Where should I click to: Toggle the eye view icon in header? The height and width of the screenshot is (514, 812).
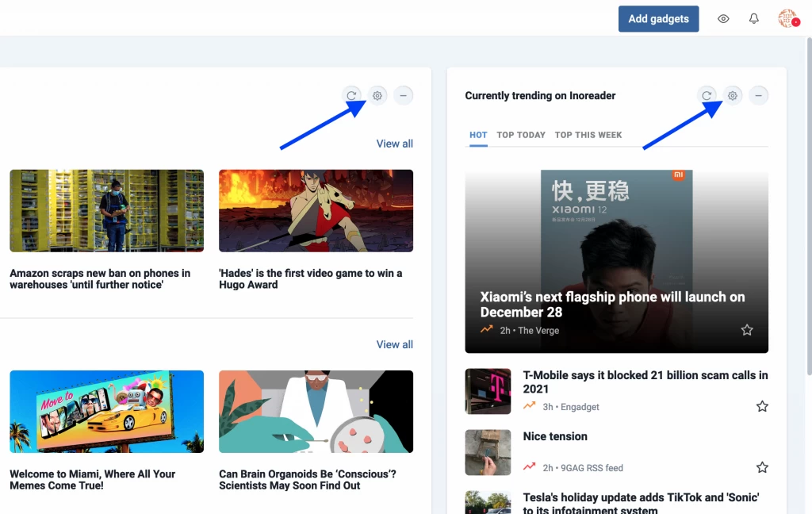(x=723, y=19)
